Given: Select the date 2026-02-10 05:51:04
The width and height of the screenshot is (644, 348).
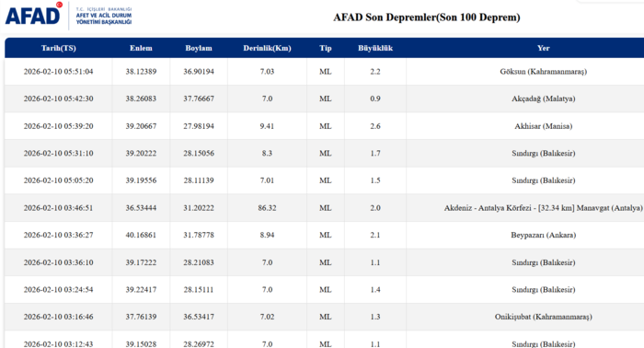Looking at the screenshot, I should click(x=58, y=72).
